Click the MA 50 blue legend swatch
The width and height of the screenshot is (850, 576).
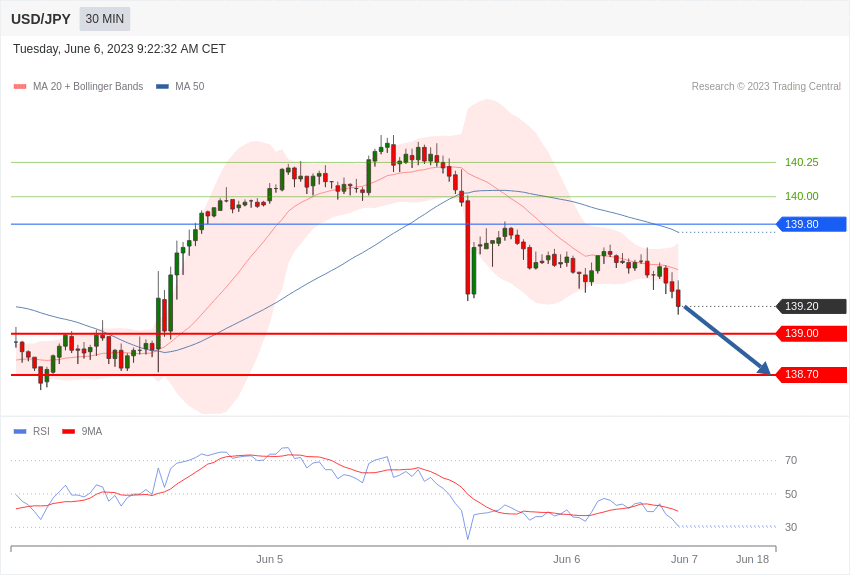(x=163, y=86)
